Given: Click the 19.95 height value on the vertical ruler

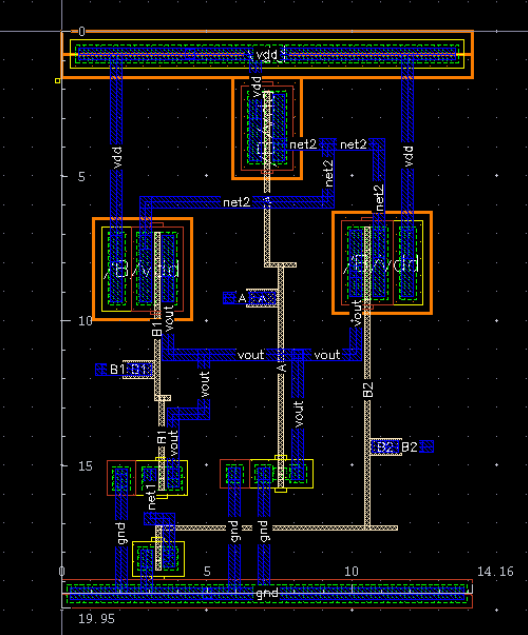Looking at the screenshot, I should tap(96, 619).
